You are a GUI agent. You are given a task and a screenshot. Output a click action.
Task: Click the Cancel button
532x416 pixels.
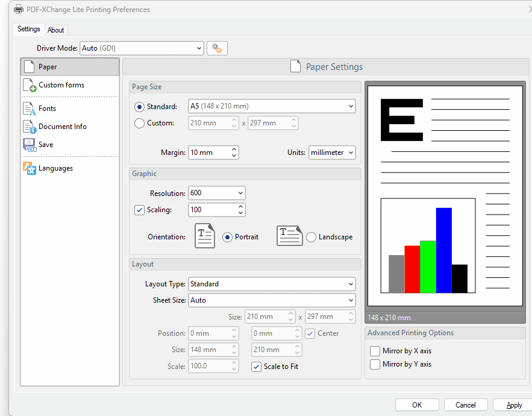pyautogui.click(x=466, y=405)
